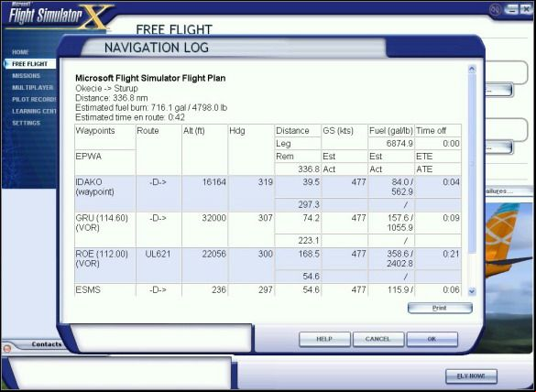Click leg distance 168.5
Image resolution: width=536 pixels, height=392 pixels.
click(x=309, y=254)
